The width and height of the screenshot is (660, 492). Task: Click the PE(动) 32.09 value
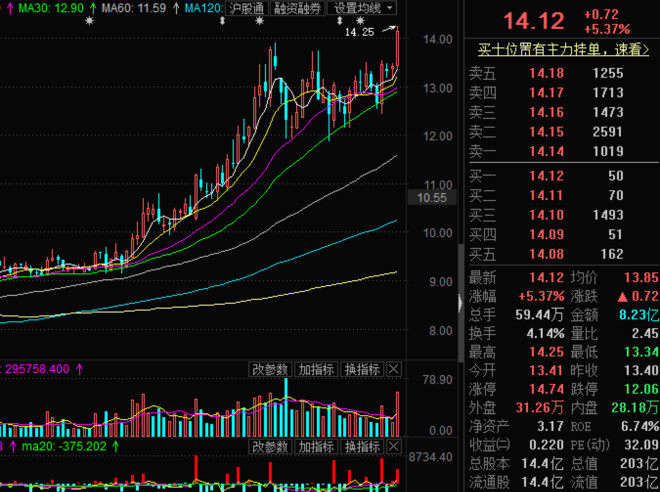point(641,445)
